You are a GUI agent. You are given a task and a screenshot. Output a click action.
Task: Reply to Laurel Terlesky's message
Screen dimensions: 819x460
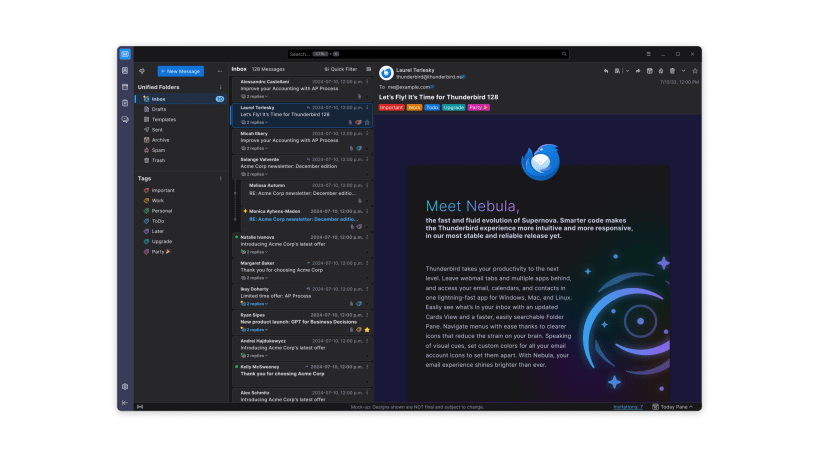pyautogui.click(x=606, y=71)
